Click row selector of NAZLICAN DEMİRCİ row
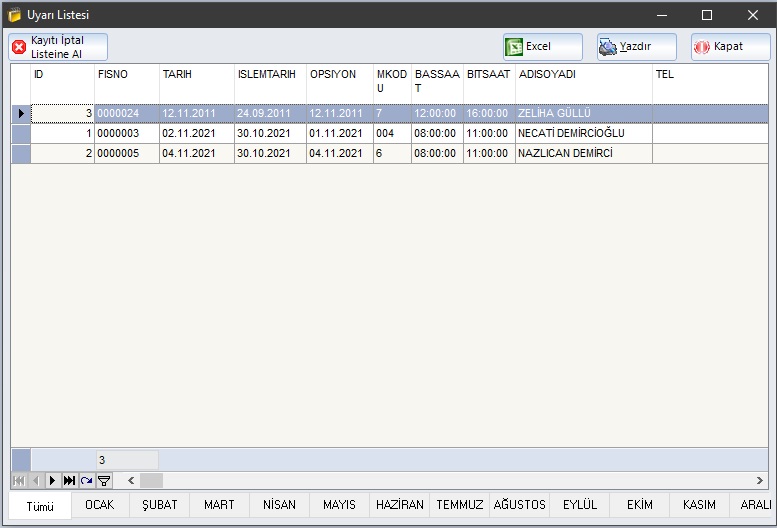The image size is (777, 528). [x=20, y=153]
